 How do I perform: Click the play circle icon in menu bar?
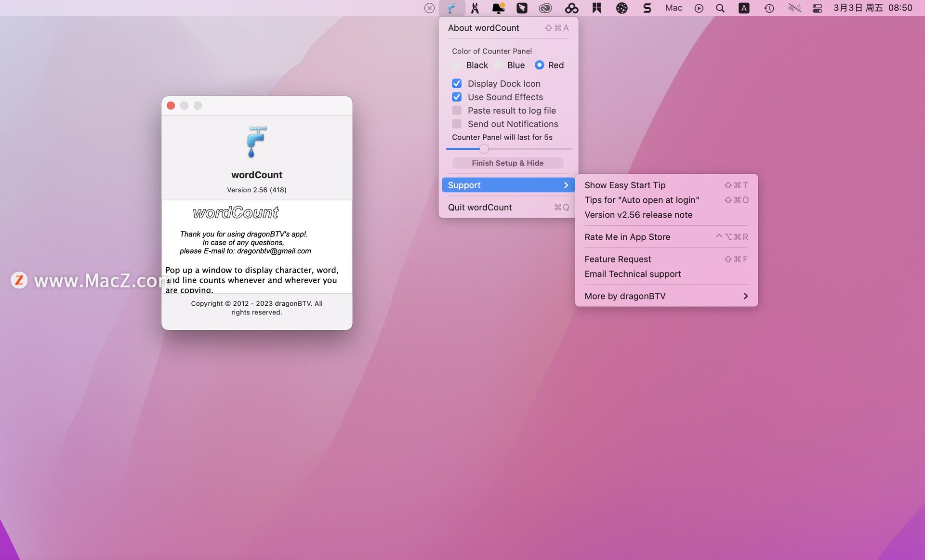pos(699,8)
